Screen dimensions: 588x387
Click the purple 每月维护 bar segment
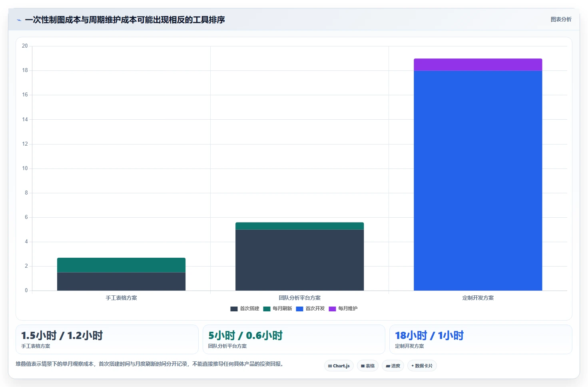coord(478,65)
